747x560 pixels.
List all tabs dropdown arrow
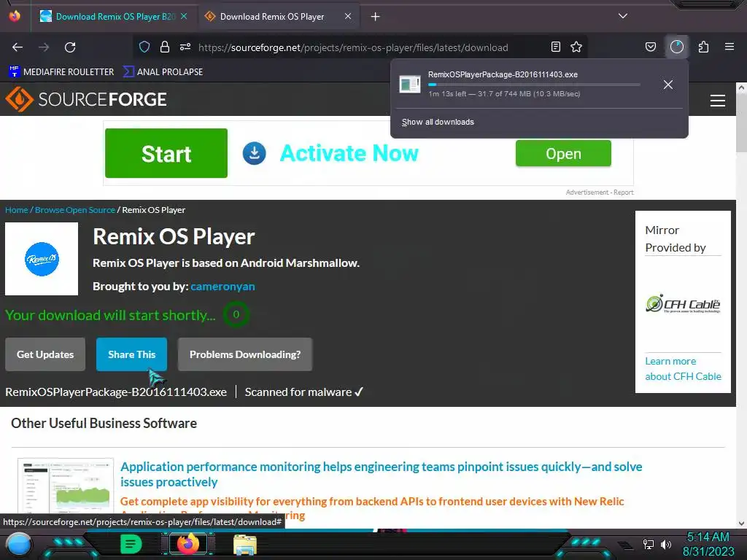click(623, 16)
